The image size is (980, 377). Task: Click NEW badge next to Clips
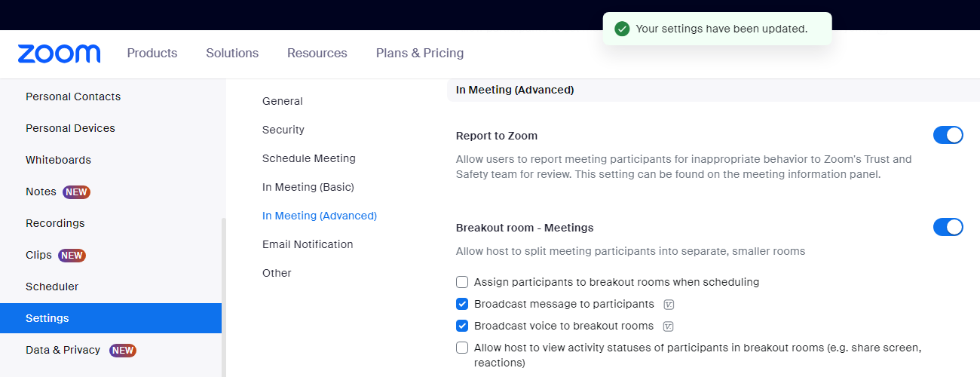point(72,256)
